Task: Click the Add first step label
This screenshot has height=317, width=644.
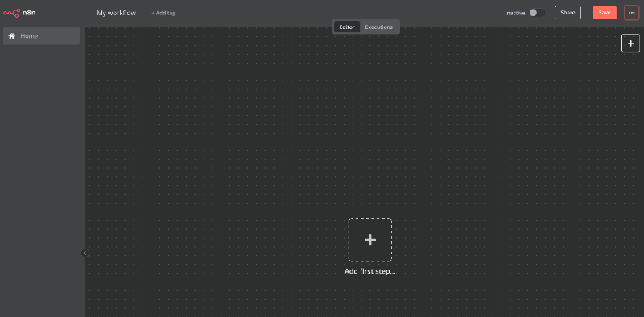Action: tap(370, 271)
